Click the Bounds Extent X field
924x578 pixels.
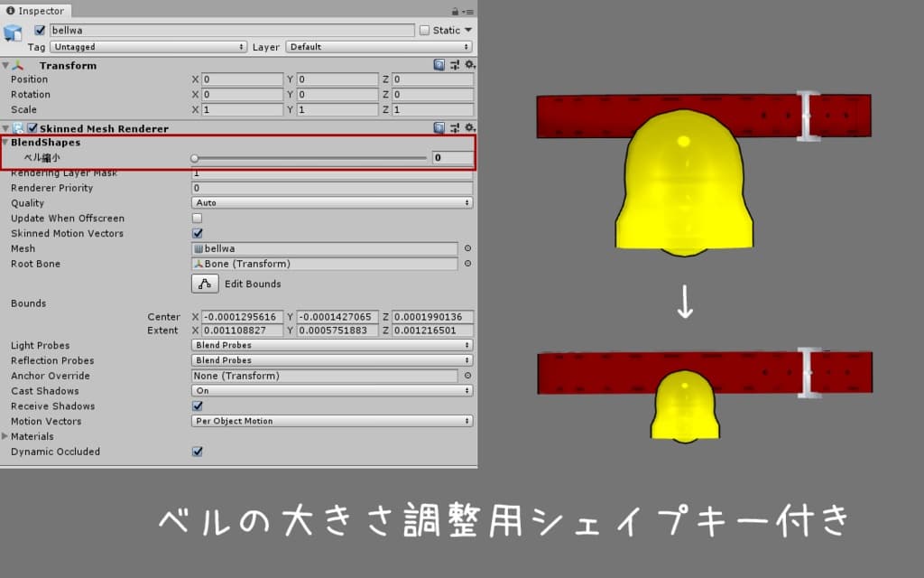242,331
